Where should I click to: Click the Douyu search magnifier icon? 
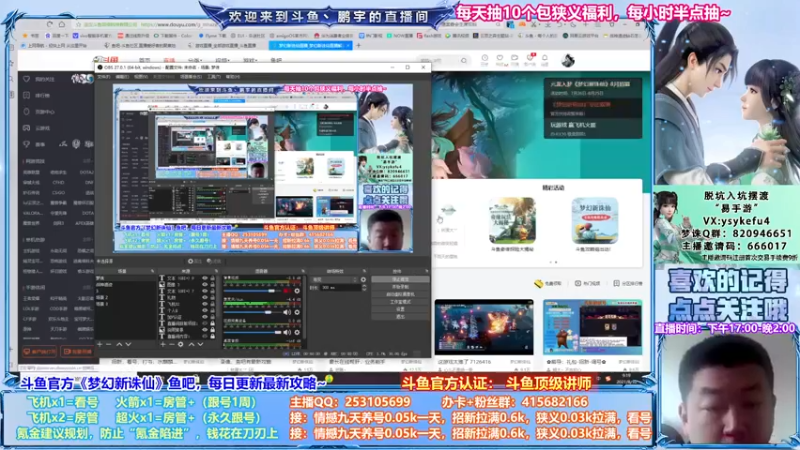pyautogui.click(x=463, y=61)
